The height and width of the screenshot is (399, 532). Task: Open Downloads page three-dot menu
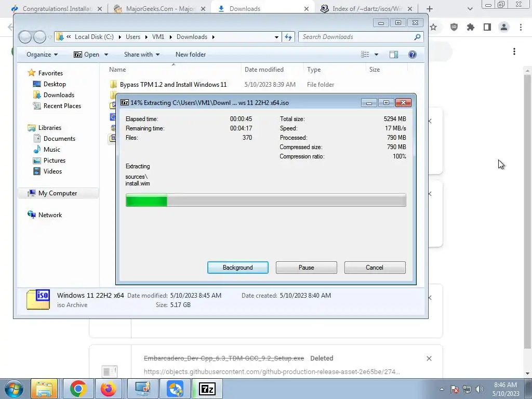(514, 51)
